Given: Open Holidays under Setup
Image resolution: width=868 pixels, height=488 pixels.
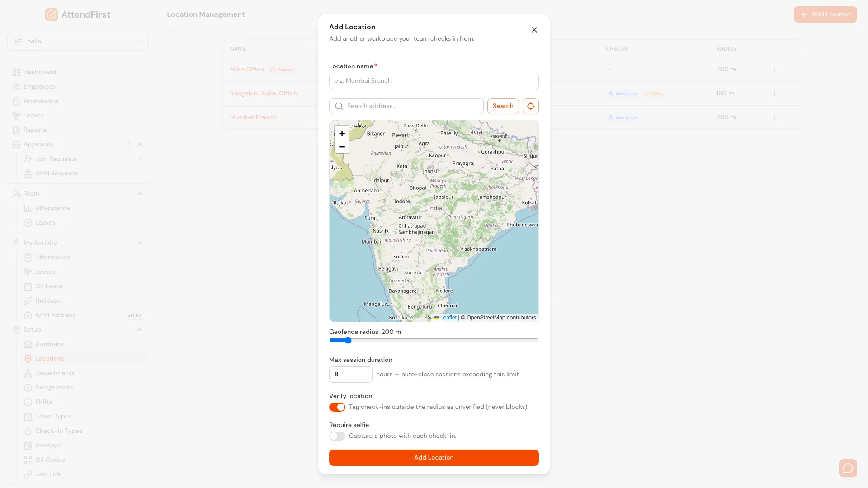Looking at the screenshot, I should coord(48,446).
